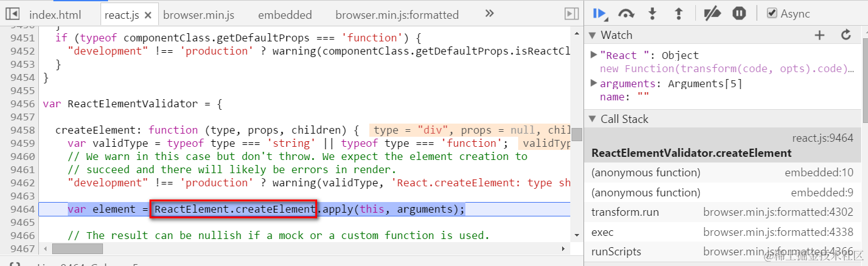Click line number 9458 in gutter

pyautogui.click(x=23, y=130)
